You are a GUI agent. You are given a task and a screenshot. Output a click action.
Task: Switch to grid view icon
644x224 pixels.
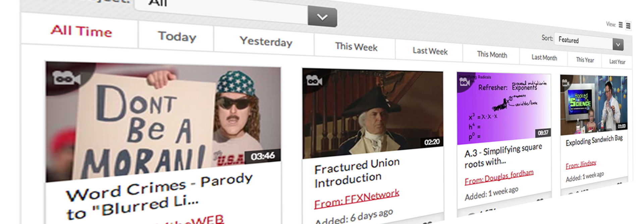(628, 26)
